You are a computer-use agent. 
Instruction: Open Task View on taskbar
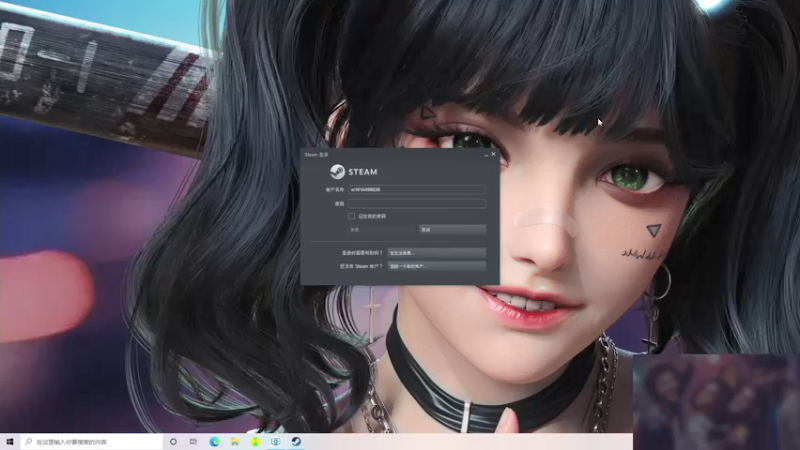click(193, 442)
